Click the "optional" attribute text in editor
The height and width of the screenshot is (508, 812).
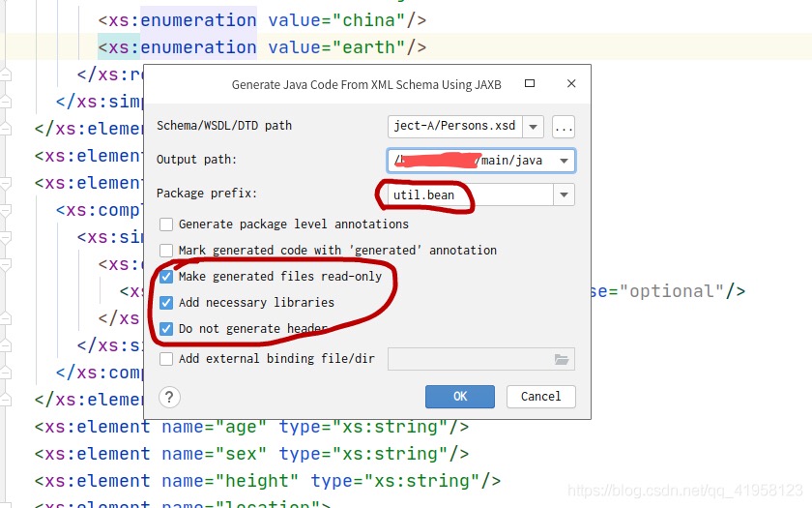[x=671, y=291]
